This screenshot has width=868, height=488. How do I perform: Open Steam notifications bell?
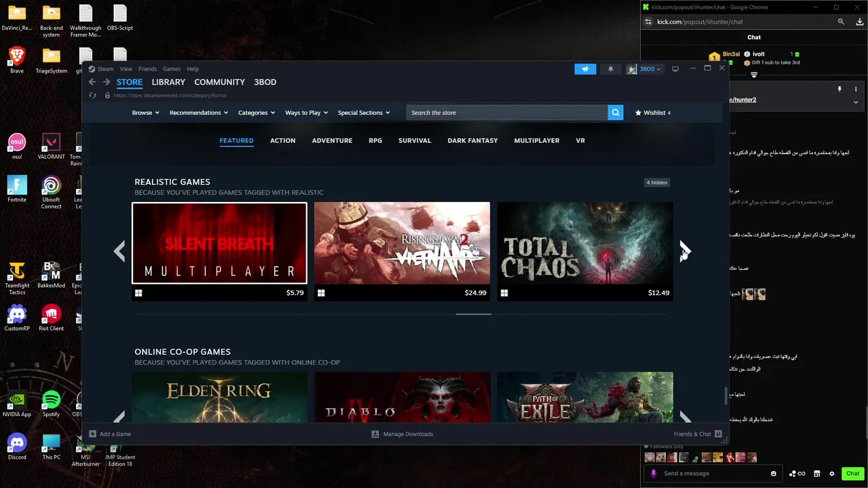tap(610, 68)
